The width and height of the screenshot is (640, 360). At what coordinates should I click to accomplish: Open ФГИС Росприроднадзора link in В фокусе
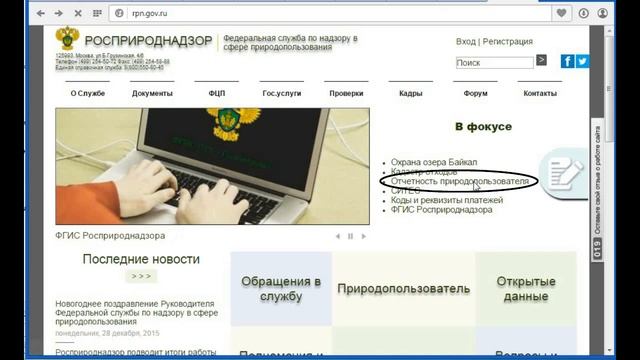click(x=442, y=210)
